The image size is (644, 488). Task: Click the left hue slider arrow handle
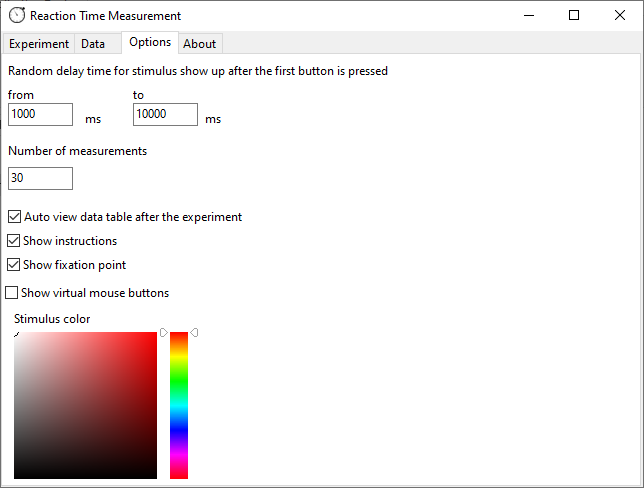pyautogui.click(x=164, y=332)
